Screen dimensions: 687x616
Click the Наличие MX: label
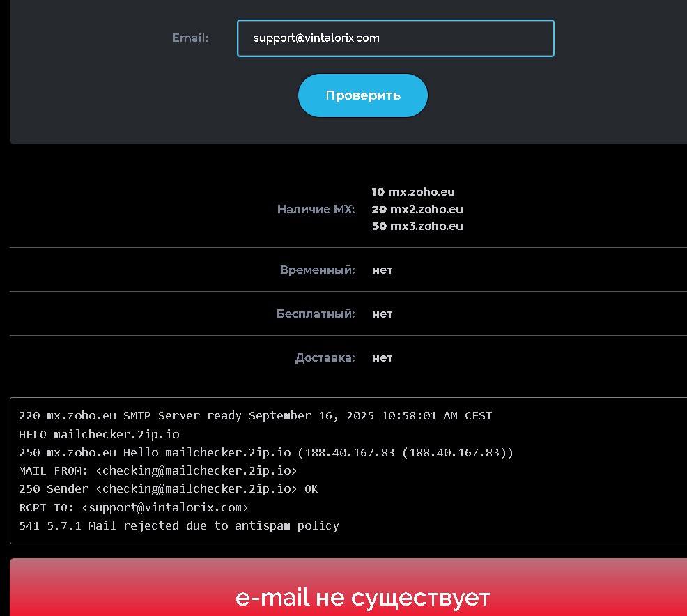tap(316, 210)
